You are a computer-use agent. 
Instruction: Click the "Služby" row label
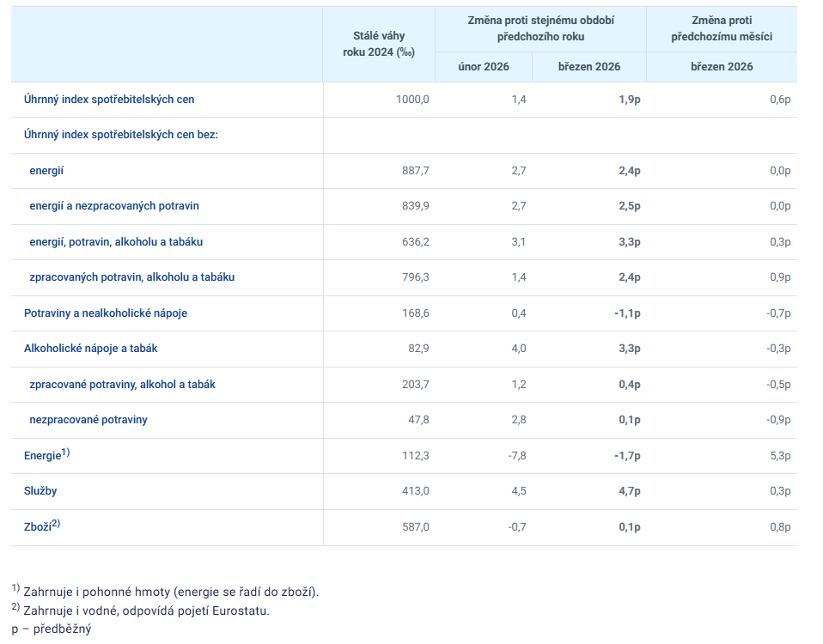[40, 491]
